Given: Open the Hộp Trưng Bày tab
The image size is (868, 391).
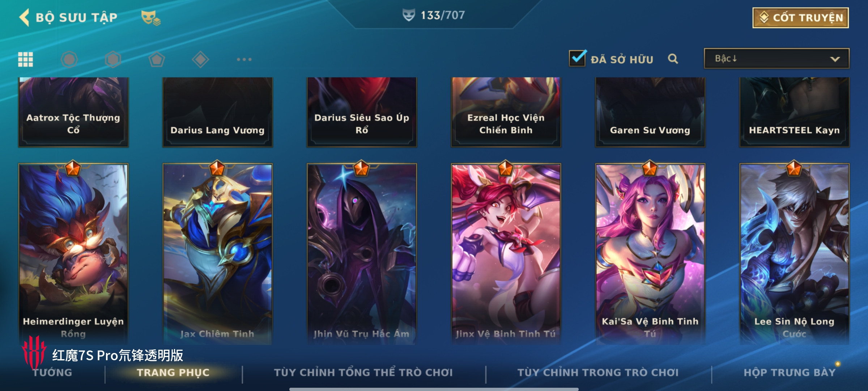Looking at the screenshot, I should (x=790, y=373).
